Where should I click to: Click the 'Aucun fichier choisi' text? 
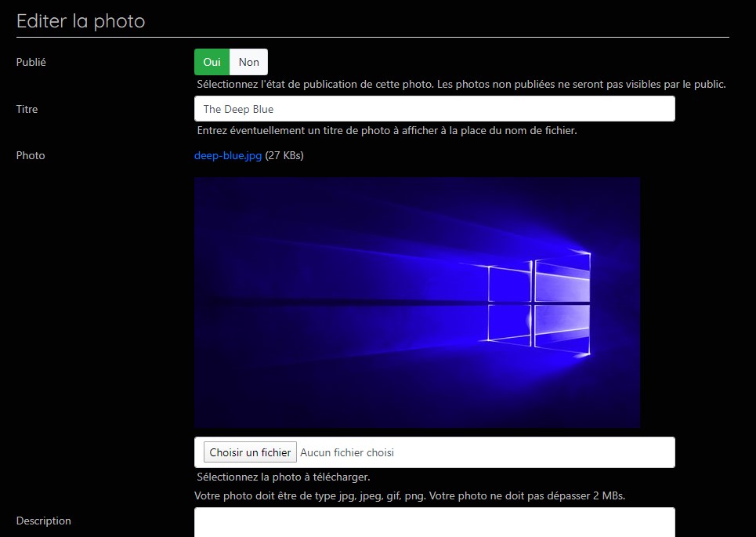[x=347, y=452]
